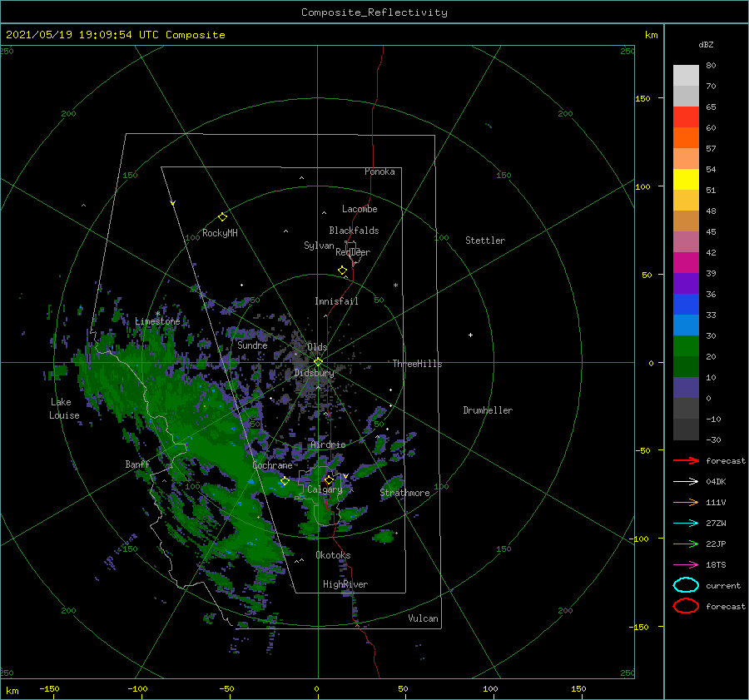749x700 pixels.
Task: Click the cyan 27ZW arrow icon
Action: point(686,524)
